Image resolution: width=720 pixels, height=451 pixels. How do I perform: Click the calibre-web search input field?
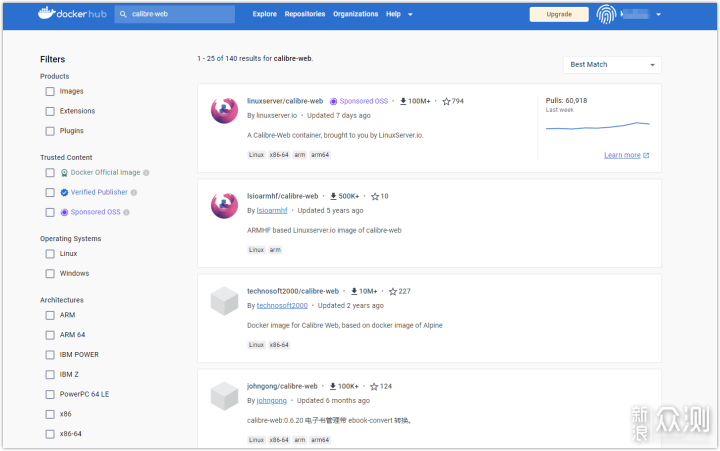coord(180,14)
